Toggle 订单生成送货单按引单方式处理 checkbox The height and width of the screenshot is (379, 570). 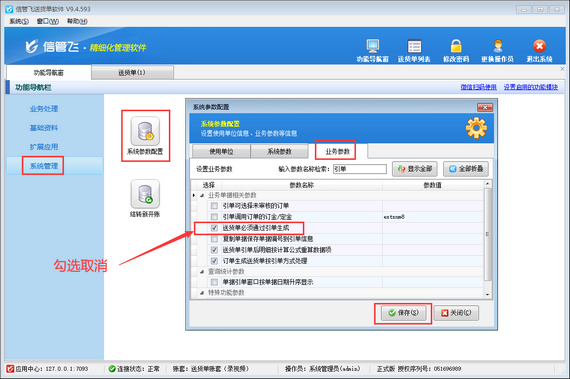214,261
